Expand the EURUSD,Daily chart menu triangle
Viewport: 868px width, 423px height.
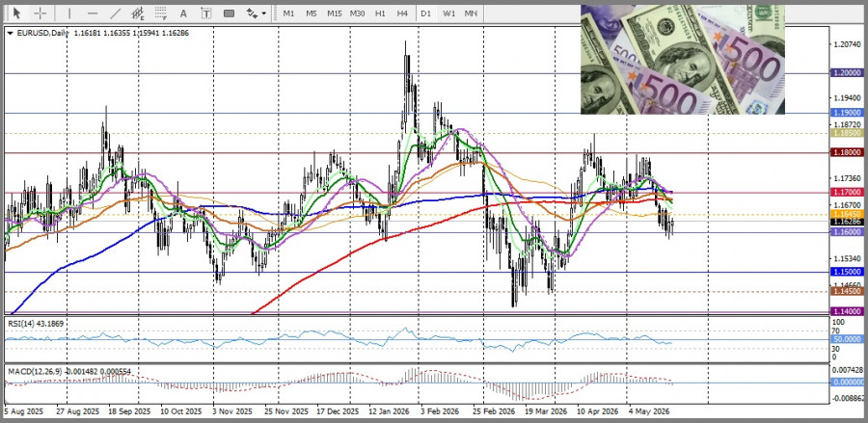coord(11,33)
